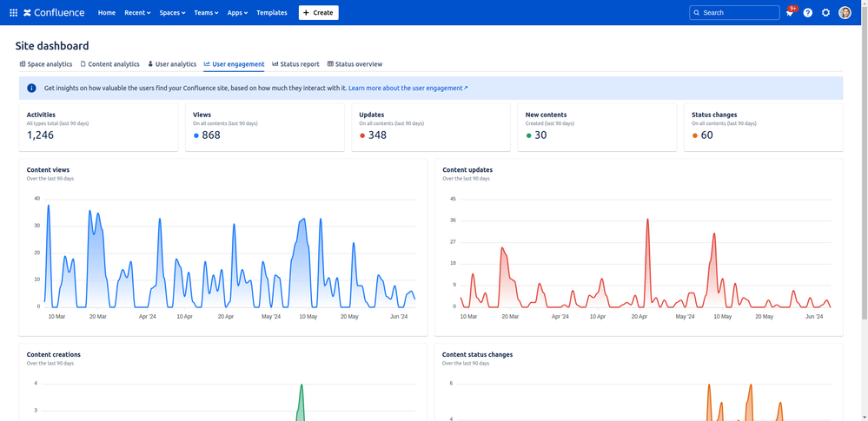Click the blue dot beside 868 views

coord(196,135)
